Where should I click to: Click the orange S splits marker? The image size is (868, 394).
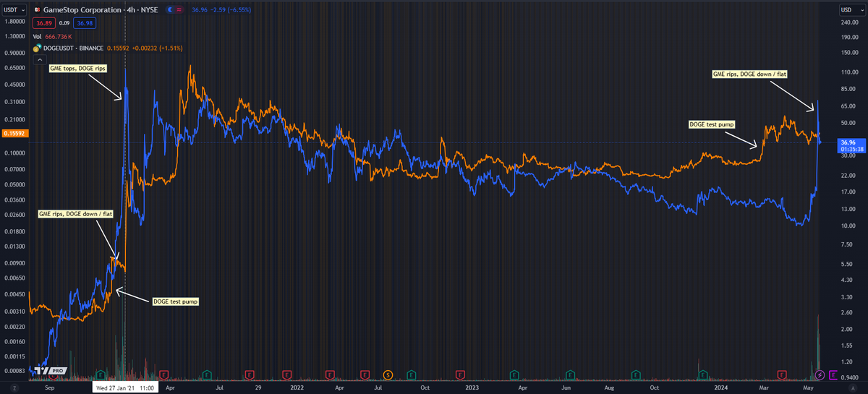click(388, 374)
